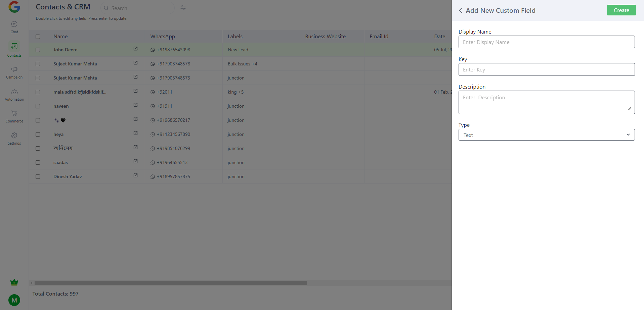This screenshot has height=310, width=644.
Task: Open John Deere contact details icon
Action: (135, 49)
